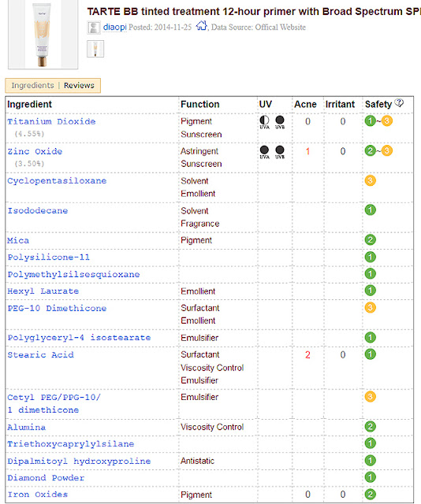Click the Data Source: Offical Website text

click(259, 27)
